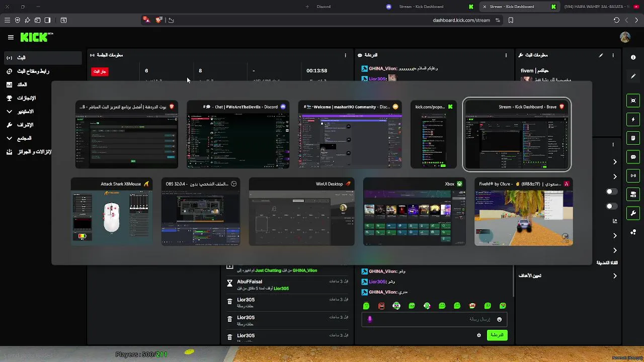Click trash icon of first Lior305 deleted message
This screenshot has height=362, width=644.
pos(230,302)
